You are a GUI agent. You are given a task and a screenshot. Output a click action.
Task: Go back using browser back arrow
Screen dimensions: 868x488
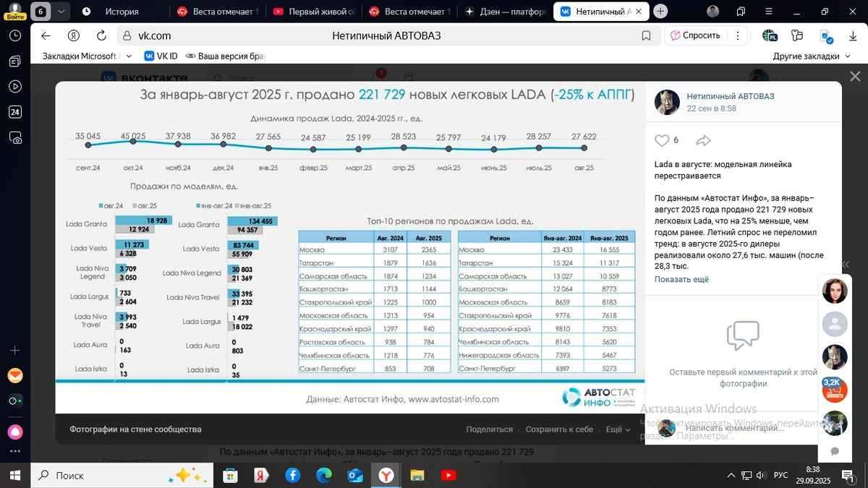pos(46,35)
